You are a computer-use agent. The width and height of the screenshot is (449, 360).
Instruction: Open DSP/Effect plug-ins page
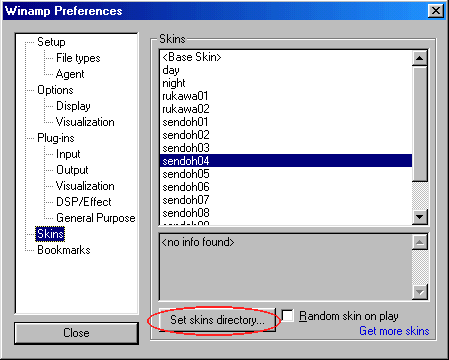(84, 202)
